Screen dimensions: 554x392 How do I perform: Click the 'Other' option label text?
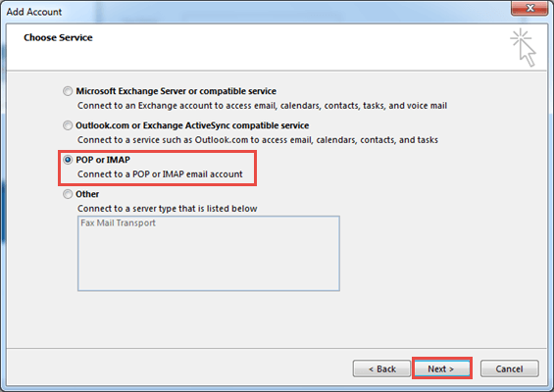(87, 194)
